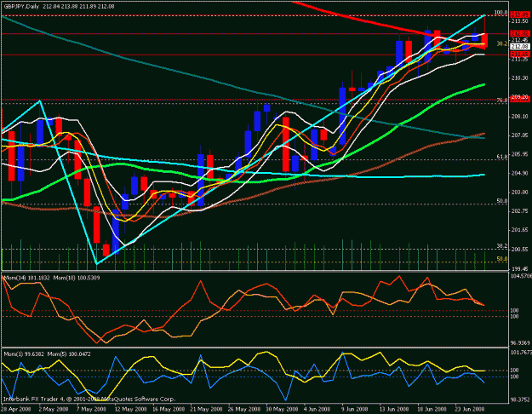Click the red 213.89 price marker

coord(520,14)
